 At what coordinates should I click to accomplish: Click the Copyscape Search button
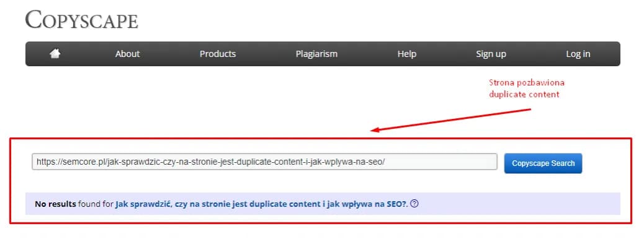[543, 163]
